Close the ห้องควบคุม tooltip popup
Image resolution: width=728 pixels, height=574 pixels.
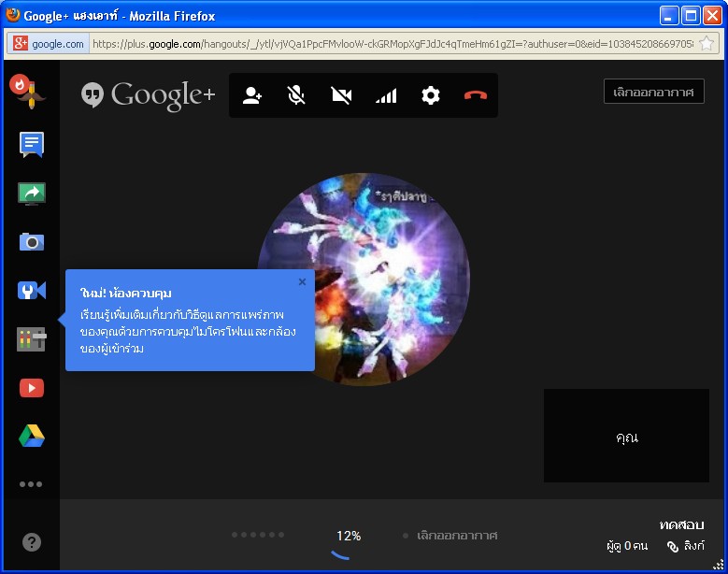click(302, 281)
